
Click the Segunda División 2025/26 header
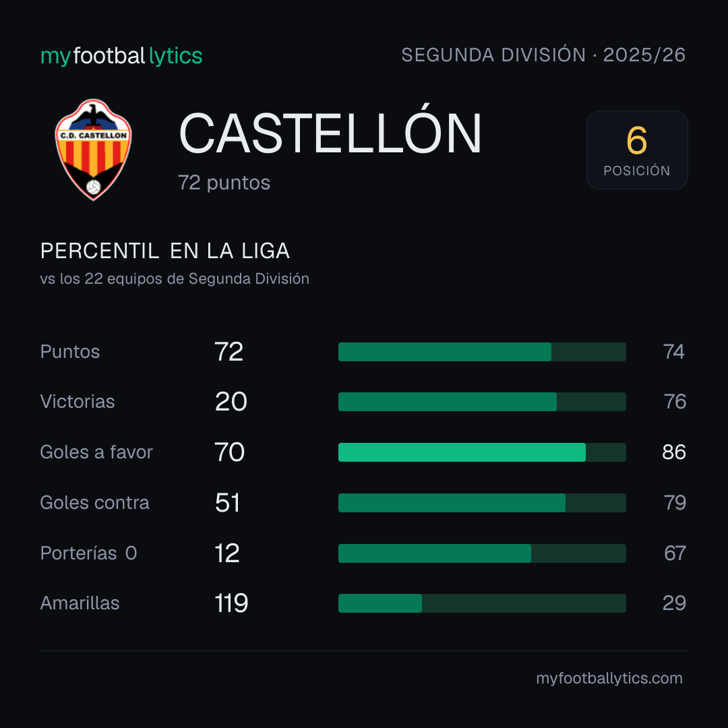click(543, 55)
